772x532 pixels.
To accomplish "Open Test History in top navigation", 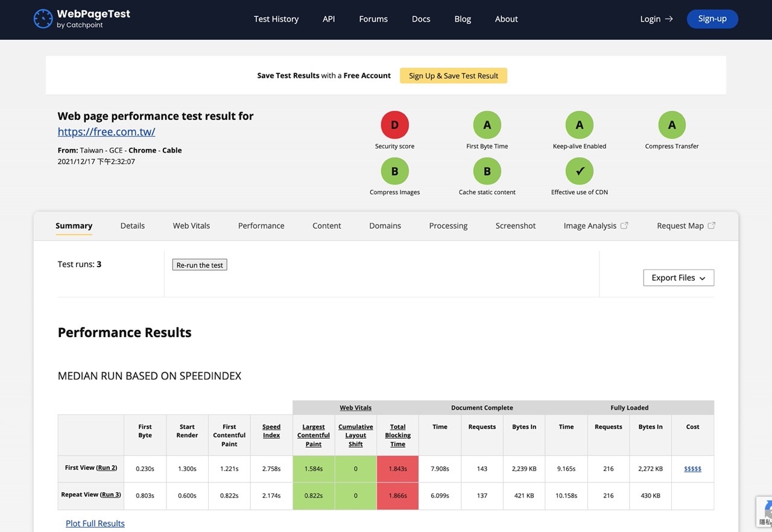I will point(276,19).
